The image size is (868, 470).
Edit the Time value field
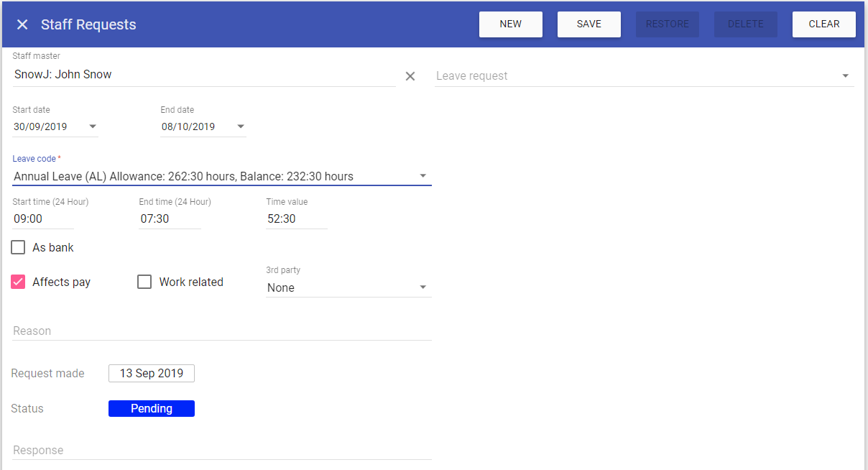pyautogui.click(x=296, y=218)
